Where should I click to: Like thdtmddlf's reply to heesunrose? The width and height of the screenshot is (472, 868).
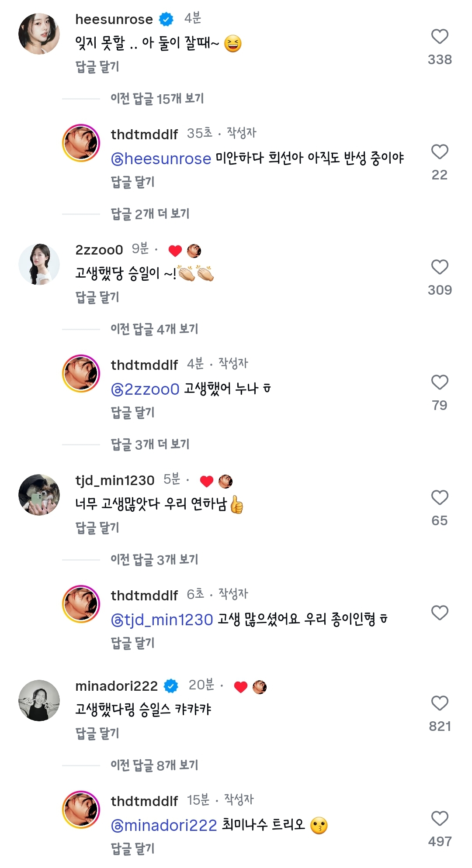(x=440, y=152)
